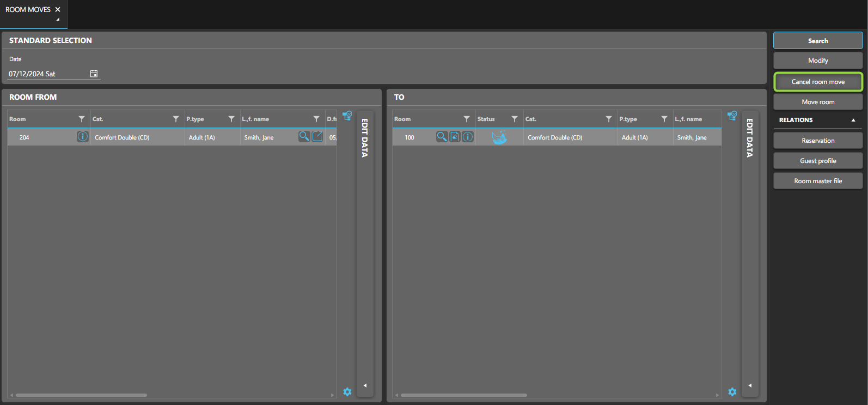Screen dimensions: 868x405
Task: Click the info icon for room 204
Action: pyautogui.click(x=82, y=137)
